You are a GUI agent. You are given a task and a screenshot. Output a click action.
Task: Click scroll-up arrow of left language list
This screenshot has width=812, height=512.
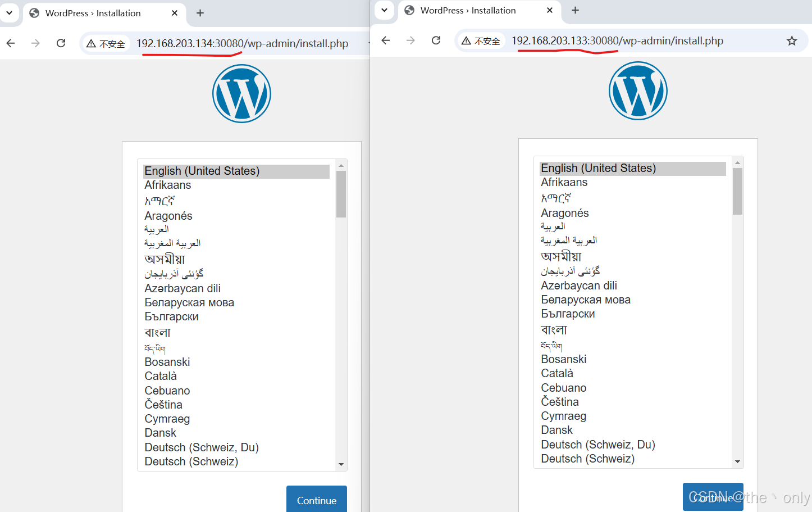(341, 165)
